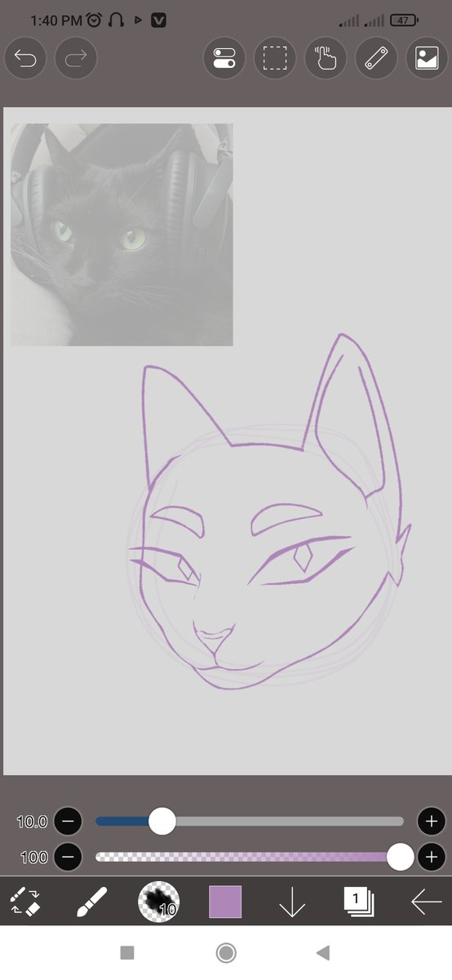Open brush settings preview size 10
The width and height of the screenshot is (452, 980).
tap(158, 902)
